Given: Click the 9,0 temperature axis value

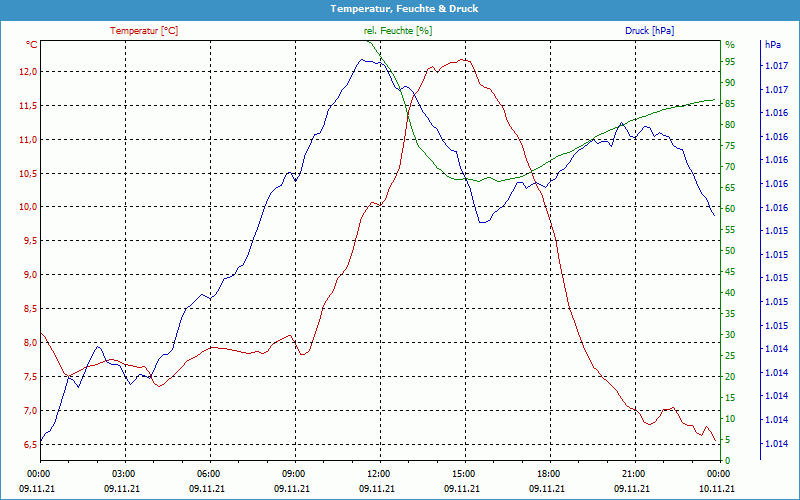Looking at the screenshot, I should [30, 275].
